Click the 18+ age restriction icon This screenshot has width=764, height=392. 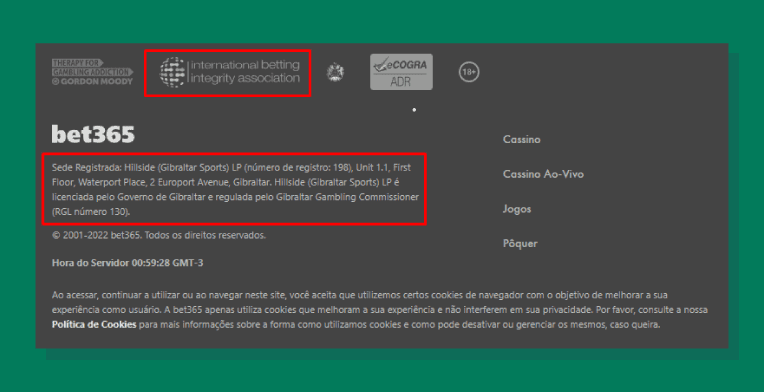click(x=469, y=72)
